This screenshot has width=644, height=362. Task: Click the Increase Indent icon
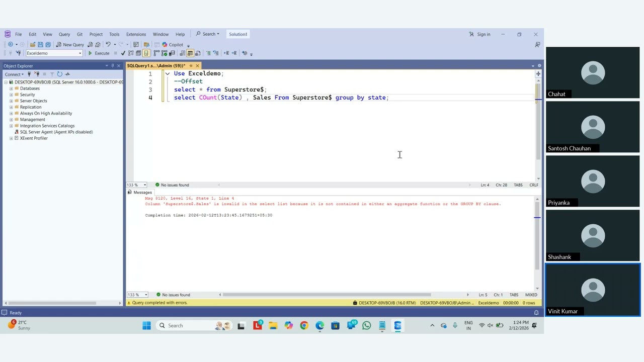234,53
